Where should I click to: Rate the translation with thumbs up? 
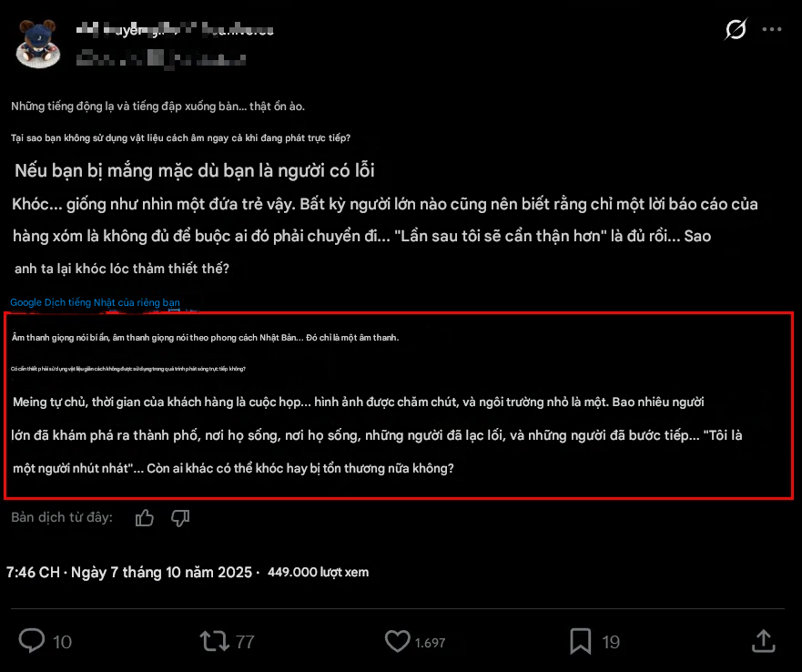pyautogui.click(x=145, y=518)
